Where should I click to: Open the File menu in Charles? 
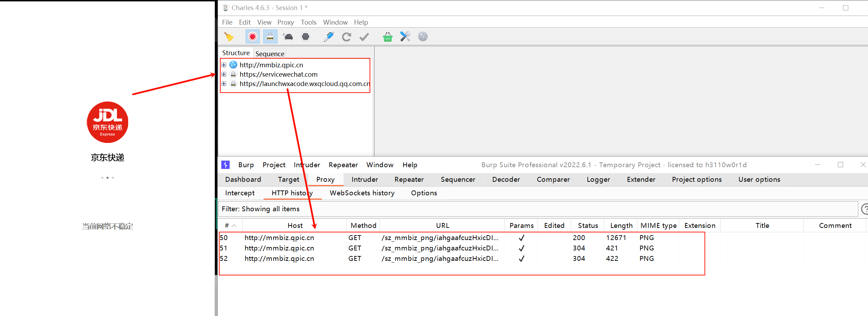point(227,22)
